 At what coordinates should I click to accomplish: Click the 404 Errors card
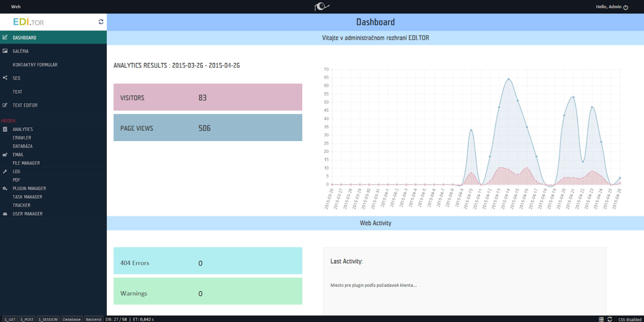coord(208,261)
